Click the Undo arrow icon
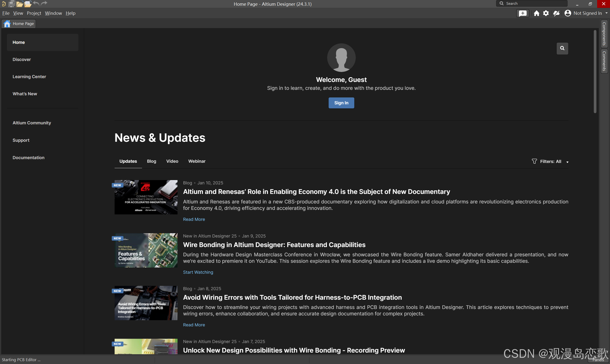Image resolution: width=610 pixels, height=364 pixels. tap(36, 3)
